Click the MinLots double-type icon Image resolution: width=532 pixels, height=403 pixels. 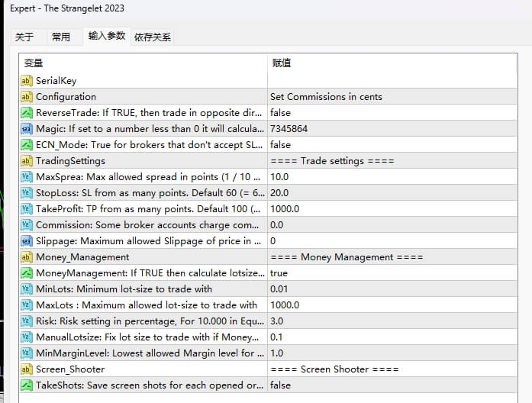pos(27,289)
